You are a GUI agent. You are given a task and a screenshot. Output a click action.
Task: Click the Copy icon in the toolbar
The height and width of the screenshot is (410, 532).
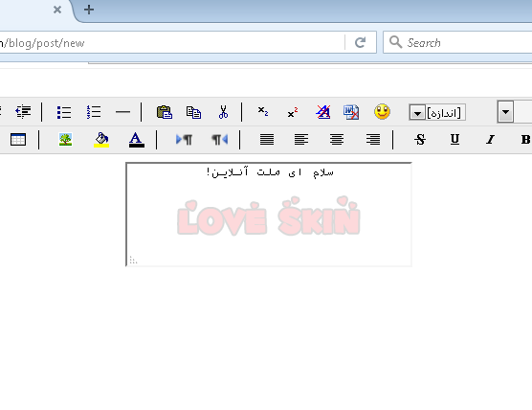pyautogui.click(x=193, y=112)
